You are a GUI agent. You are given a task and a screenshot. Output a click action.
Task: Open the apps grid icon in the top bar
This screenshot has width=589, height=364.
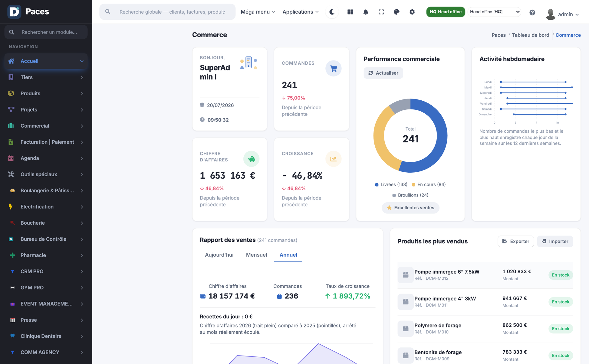[350, 12]
